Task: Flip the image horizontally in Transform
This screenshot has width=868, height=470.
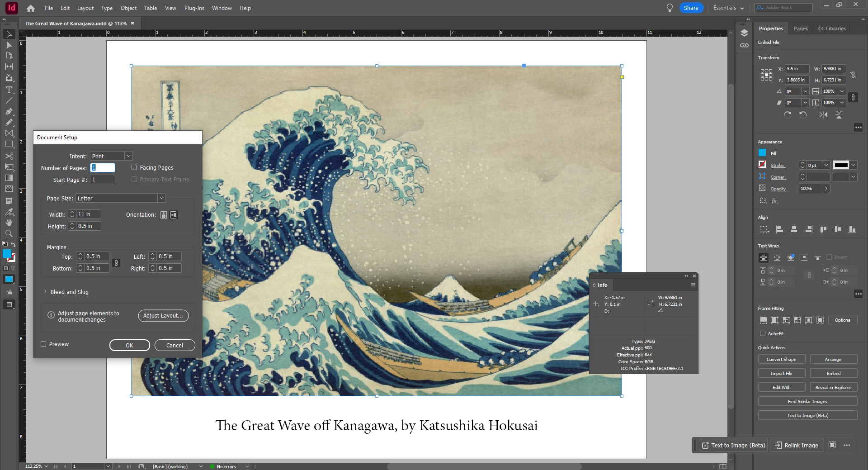Action: 823,115
